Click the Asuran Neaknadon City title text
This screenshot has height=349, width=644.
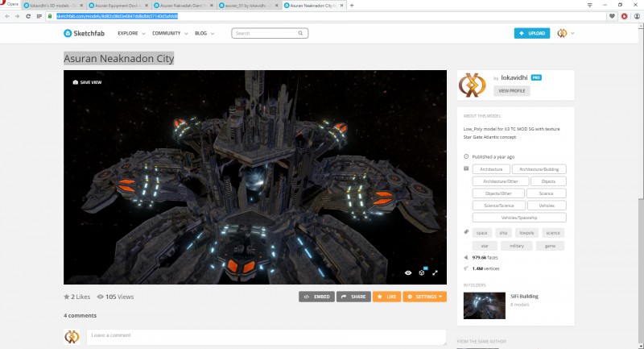coord(118,58)
